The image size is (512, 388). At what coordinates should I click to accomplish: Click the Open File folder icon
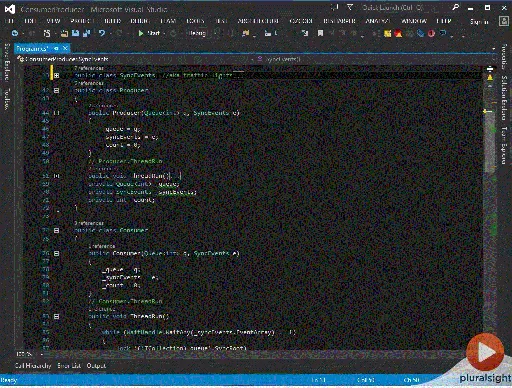click(x=64, y=33)
